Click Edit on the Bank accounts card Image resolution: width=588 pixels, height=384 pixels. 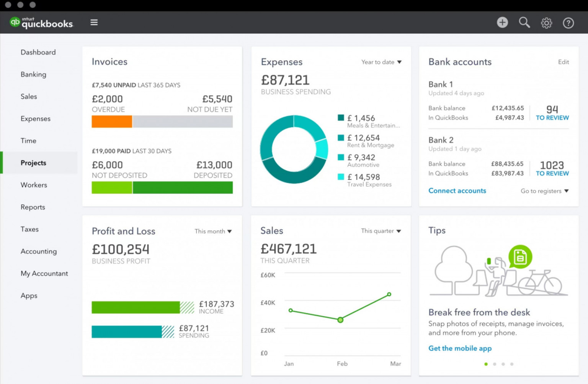(x=563, y=62)
